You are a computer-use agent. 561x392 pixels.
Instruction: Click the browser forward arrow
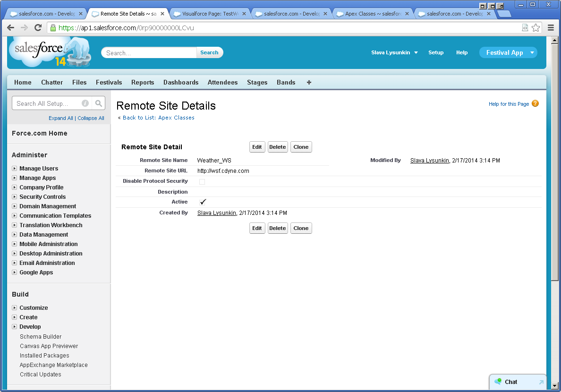pos(24,27)
